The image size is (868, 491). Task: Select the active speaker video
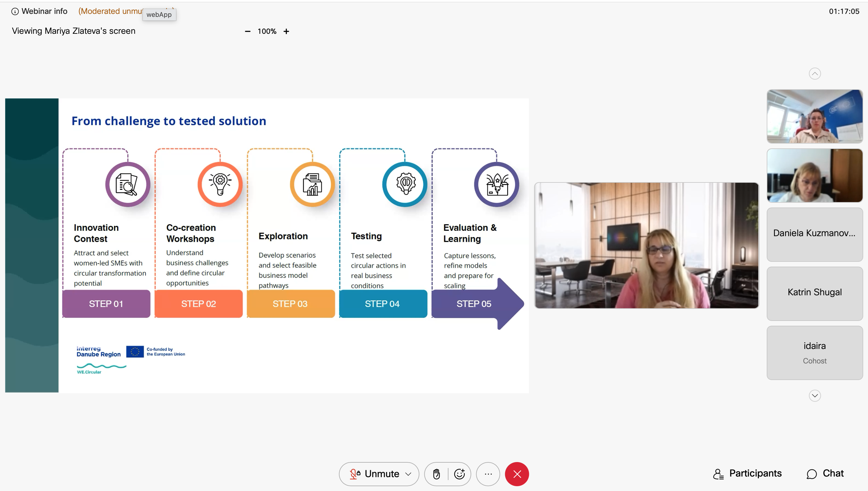(646, 245)
